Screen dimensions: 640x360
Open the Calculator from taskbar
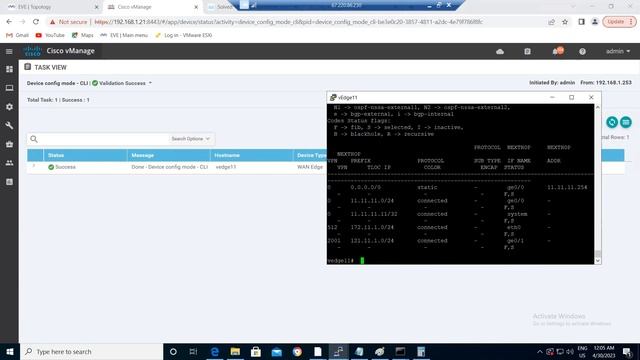421,351
